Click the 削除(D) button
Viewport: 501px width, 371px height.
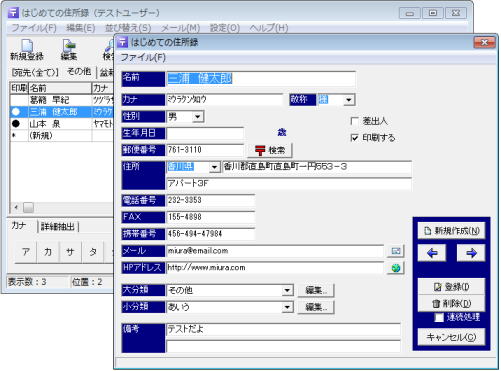point(451,303)
